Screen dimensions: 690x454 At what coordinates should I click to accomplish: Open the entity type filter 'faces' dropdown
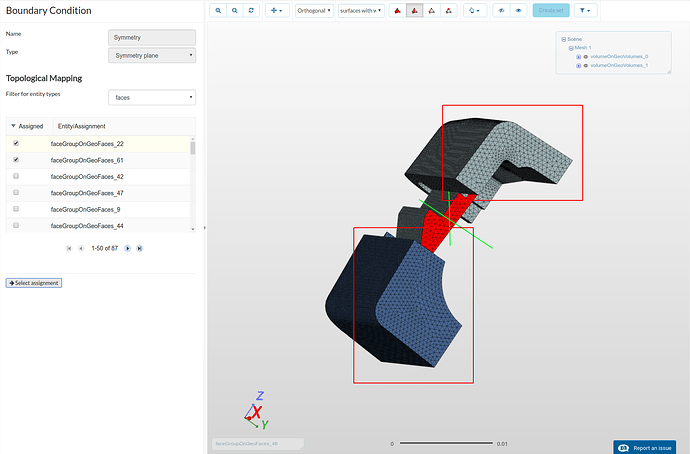pyautogui.click(x=151, y=97)
